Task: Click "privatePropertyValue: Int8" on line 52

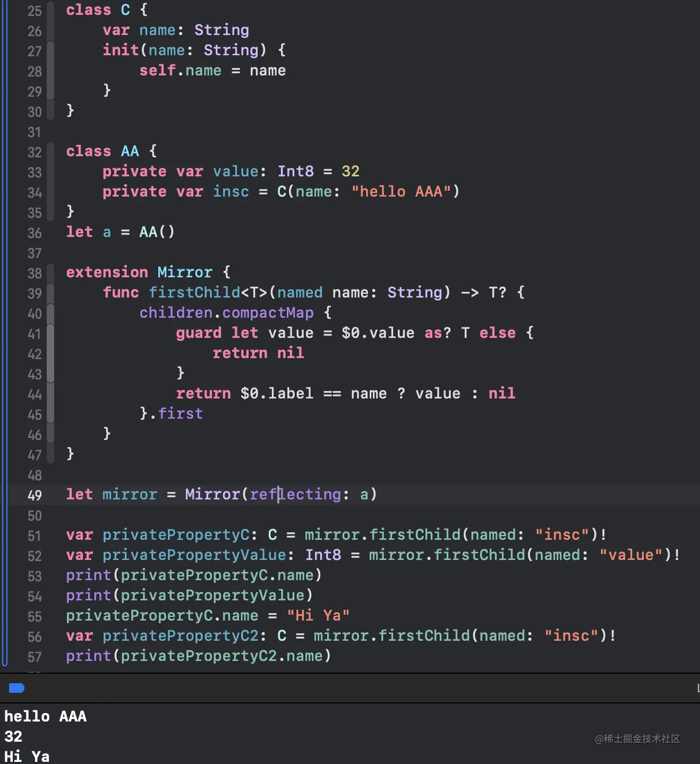Action: [222, 555]
